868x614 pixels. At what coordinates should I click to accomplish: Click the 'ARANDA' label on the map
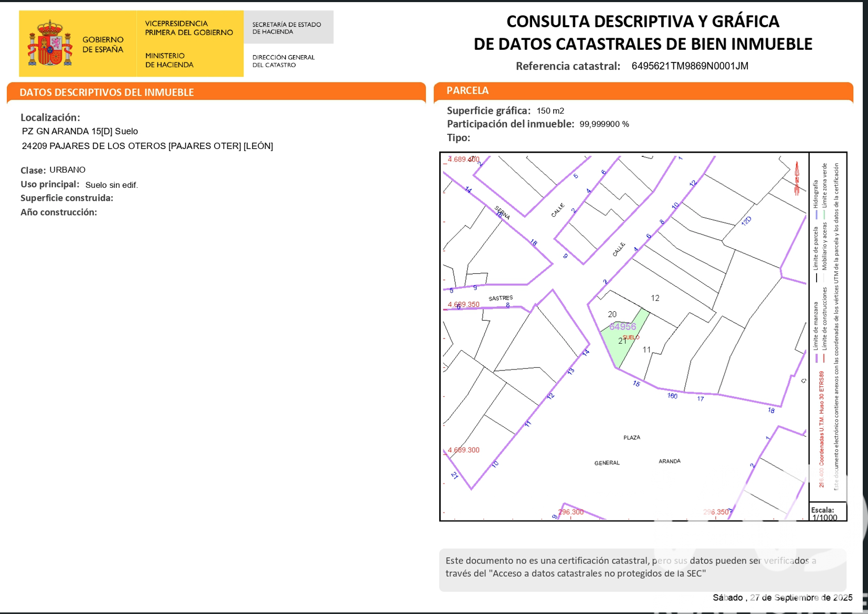tap(670, 461)
